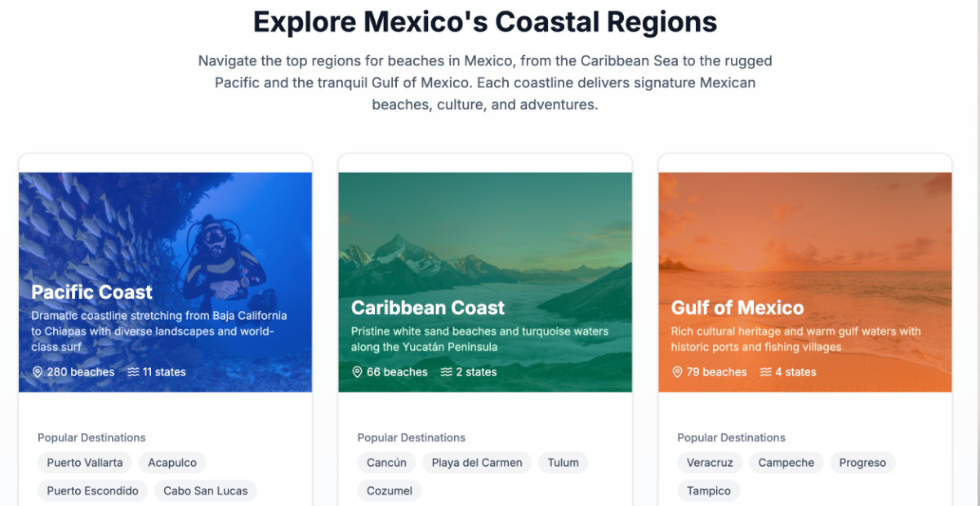Click the location pin icon beside 79 beaches
Viewport: 980px width, 506px height.
coord(677,372)
